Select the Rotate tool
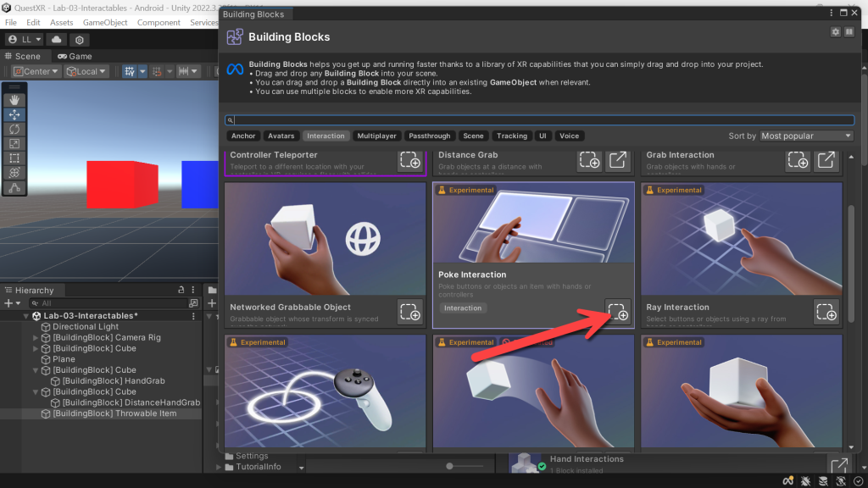Image resolution: width=868 pixels, height=488 pixels. tap(14, 129)
